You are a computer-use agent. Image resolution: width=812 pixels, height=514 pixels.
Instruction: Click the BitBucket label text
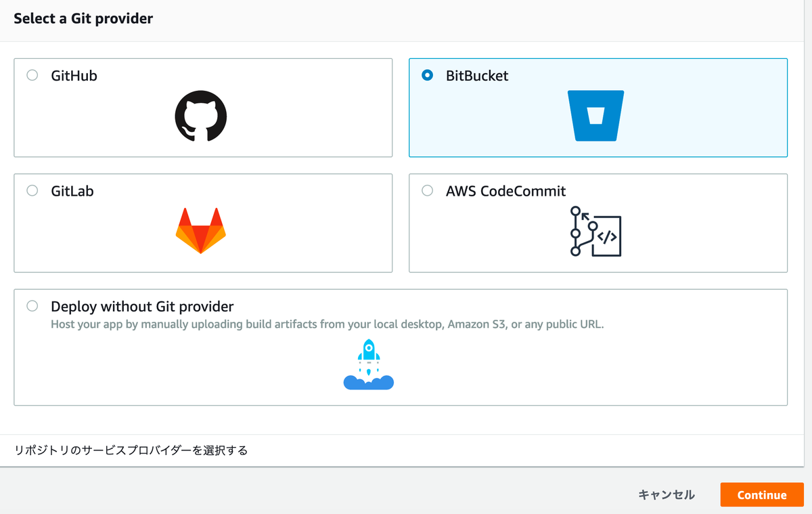pyautogui.click(x=477, y=76)
